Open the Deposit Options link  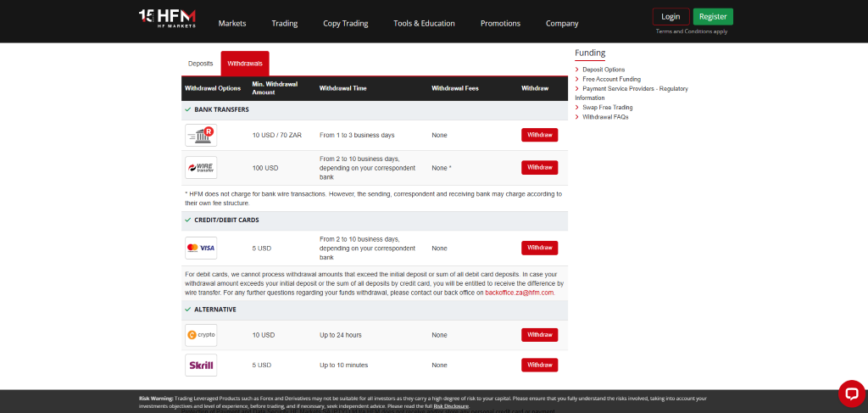coord(604,70)
